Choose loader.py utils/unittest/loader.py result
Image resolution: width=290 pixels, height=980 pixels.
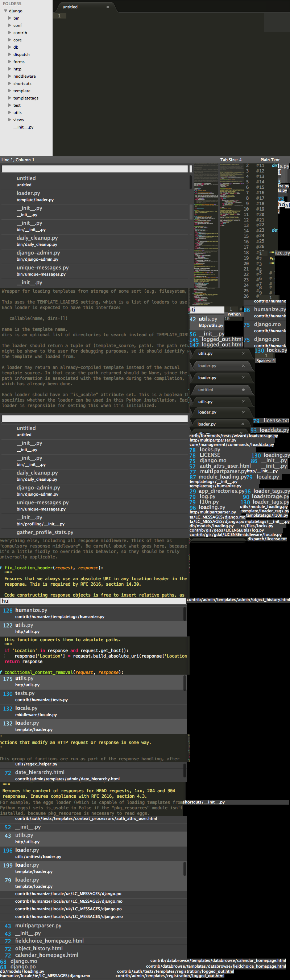coord(93,853)
